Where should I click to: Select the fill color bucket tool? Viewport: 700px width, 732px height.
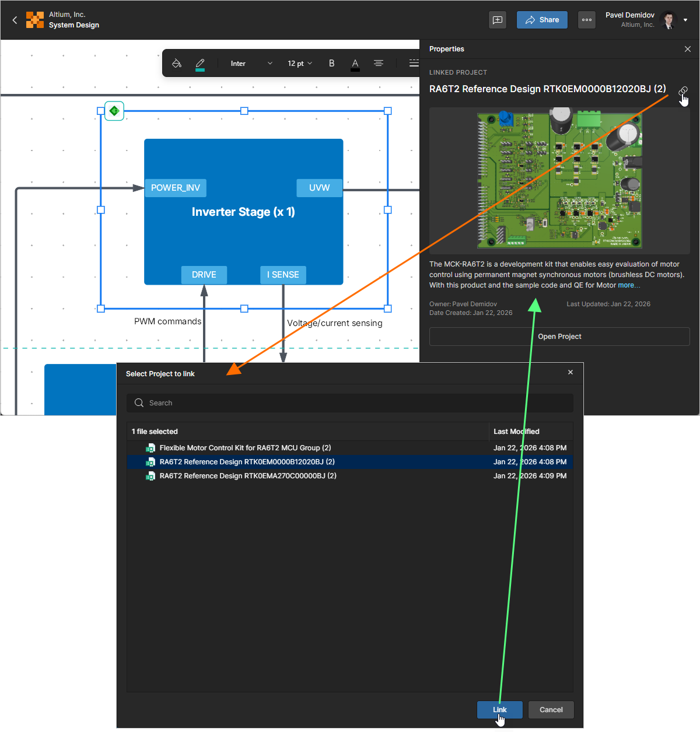[177, 63]
